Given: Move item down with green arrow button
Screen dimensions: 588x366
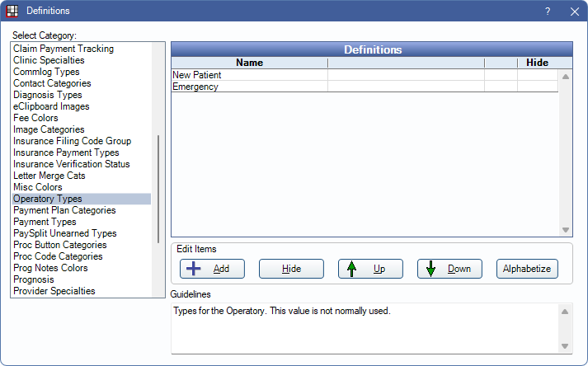Looking at the screenshot, I should (449, 269).
